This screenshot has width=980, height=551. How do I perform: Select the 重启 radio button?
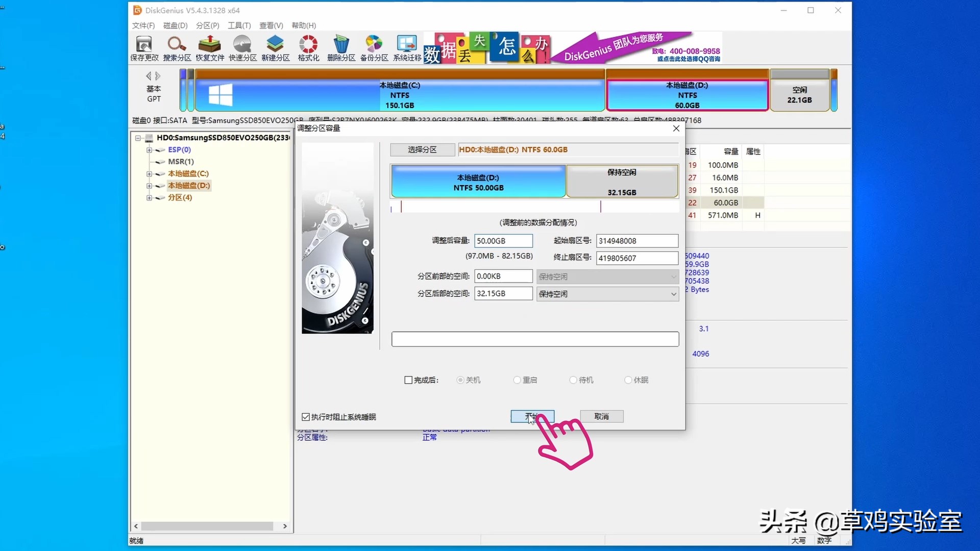tap(517, 380)
